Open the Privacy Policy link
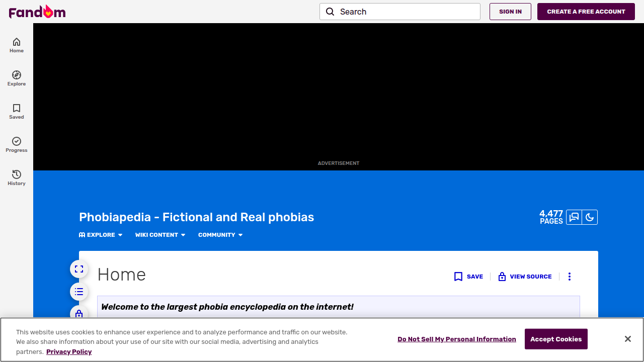Image resolution: width=644 pixels, height=362 pixels. point(69,352)
